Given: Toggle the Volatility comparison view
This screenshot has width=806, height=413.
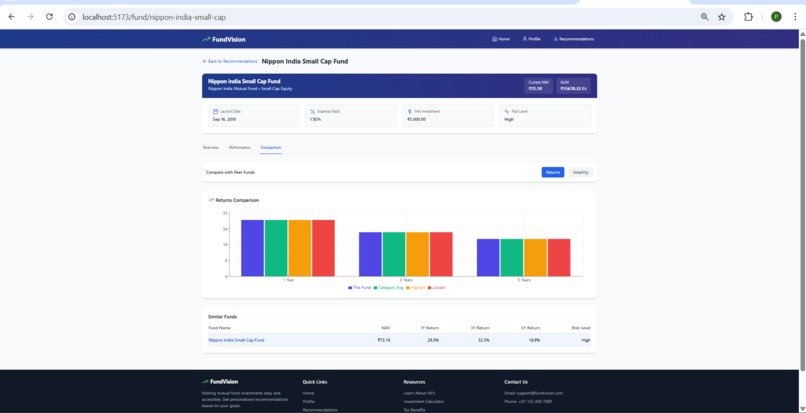Looking at the screenshot, I should tap(580, 172).
